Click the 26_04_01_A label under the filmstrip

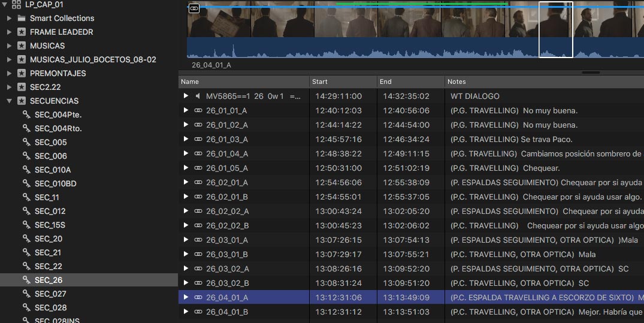tap(211, 65)
